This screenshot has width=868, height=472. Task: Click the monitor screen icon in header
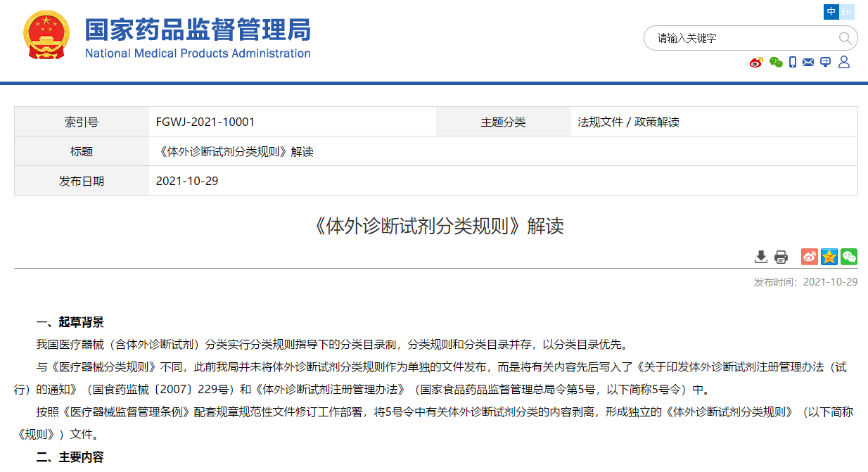826,63
